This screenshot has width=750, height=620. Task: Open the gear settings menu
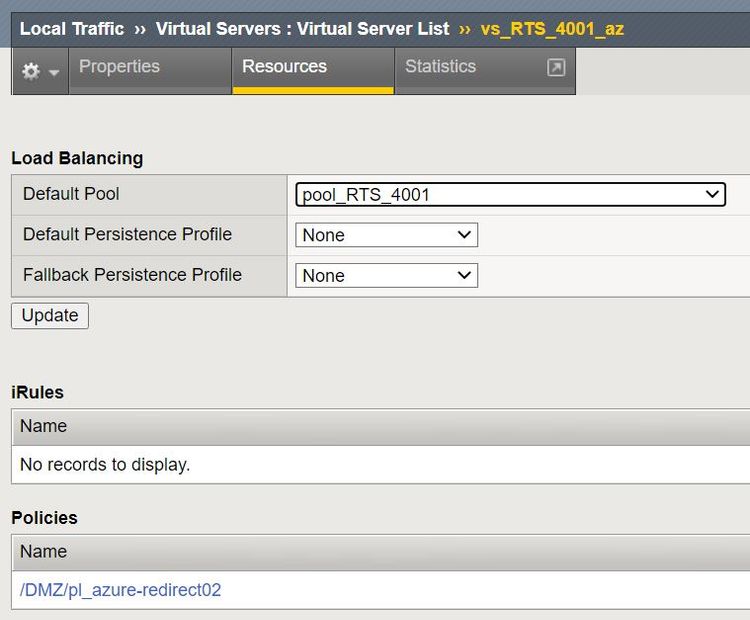32,72
